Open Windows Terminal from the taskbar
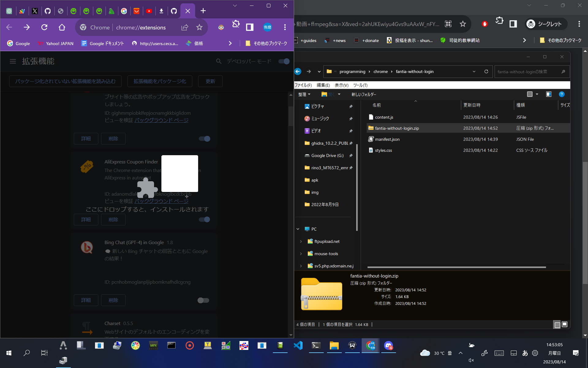This screenshot has height=368, width=588. (316, 346)
